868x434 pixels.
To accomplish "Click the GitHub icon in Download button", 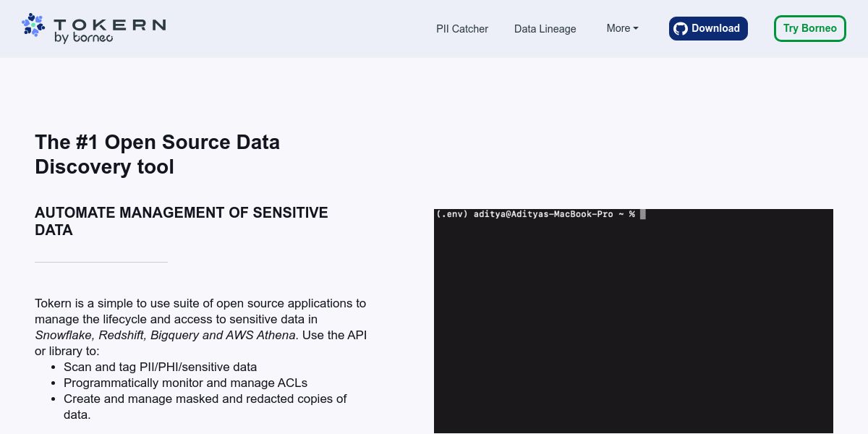I will point(681,29).
